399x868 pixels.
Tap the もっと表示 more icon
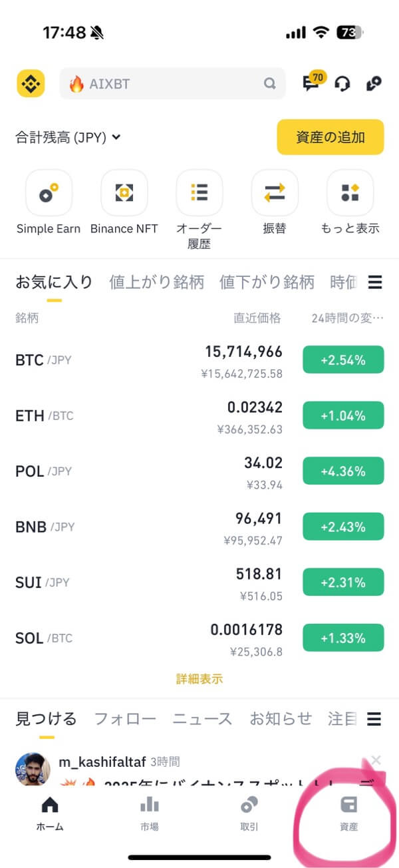350,193
